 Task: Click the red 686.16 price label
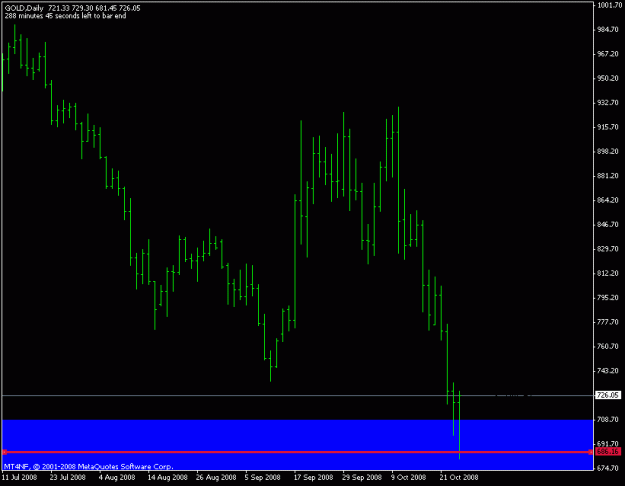click(x=608, y=452)
